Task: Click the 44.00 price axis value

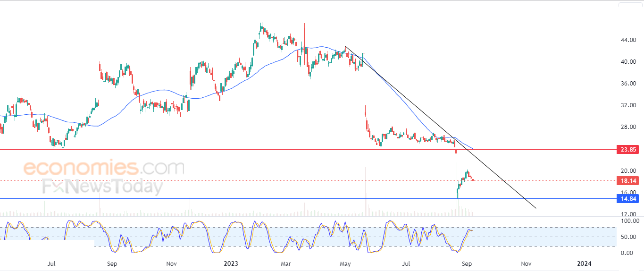Action: [x=629, y=40]
